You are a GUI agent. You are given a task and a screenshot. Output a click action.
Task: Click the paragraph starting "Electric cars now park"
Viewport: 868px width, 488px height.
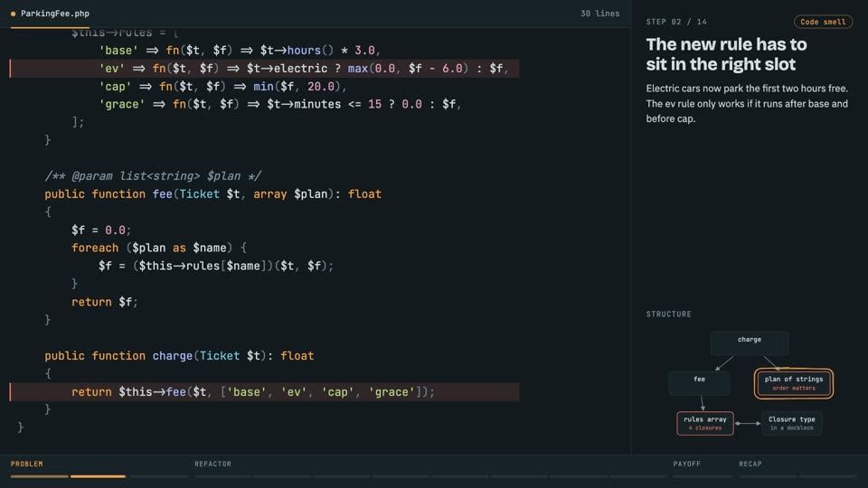point(747,103)
